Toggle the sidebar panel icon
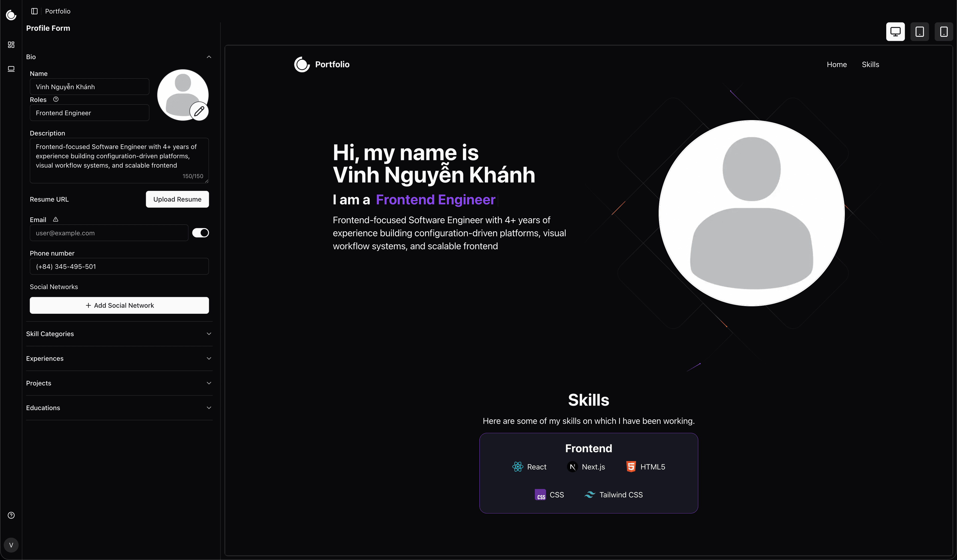This screenshot has width=957, height=560. point(34,11)
